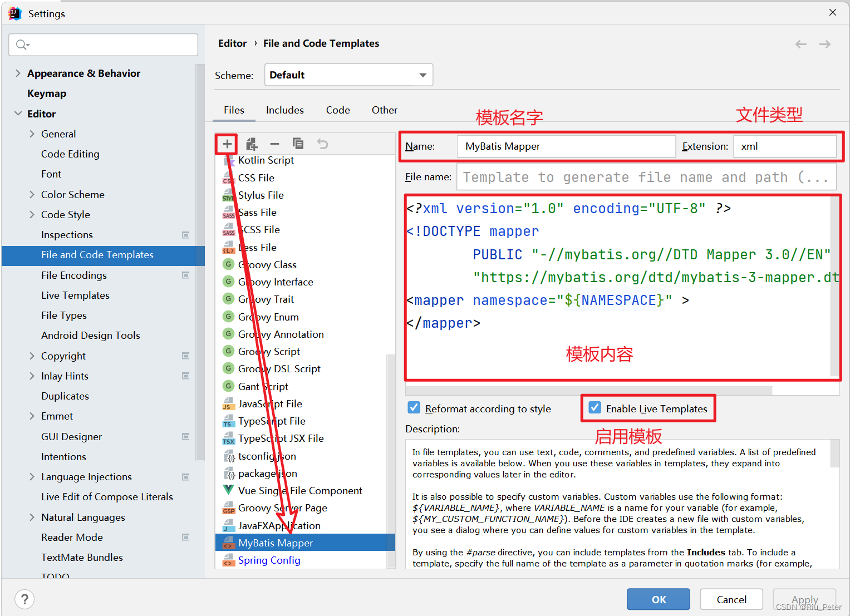The height and width of the screenshot is (616, 850).
Task: Select the File Types settings item
Action: 64,316
